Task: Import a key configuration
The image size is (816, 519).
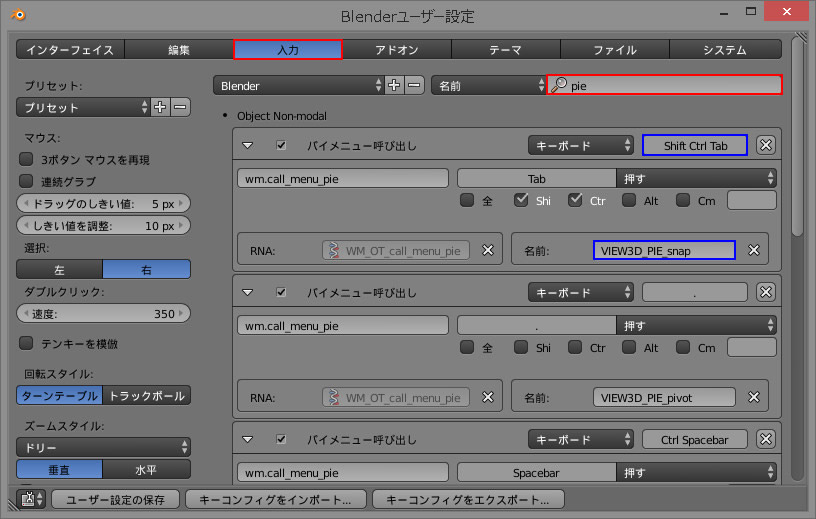Action: pos(276,499)
